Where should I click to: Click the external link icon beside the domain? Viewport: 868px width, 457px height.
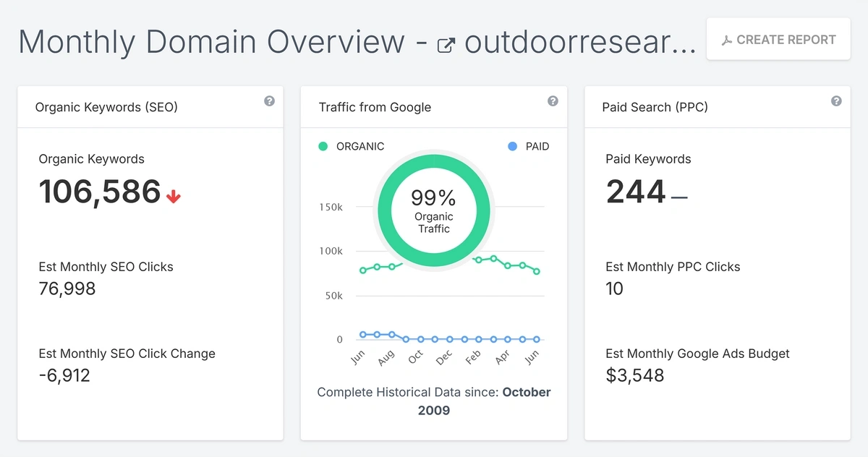click(447, 46)
